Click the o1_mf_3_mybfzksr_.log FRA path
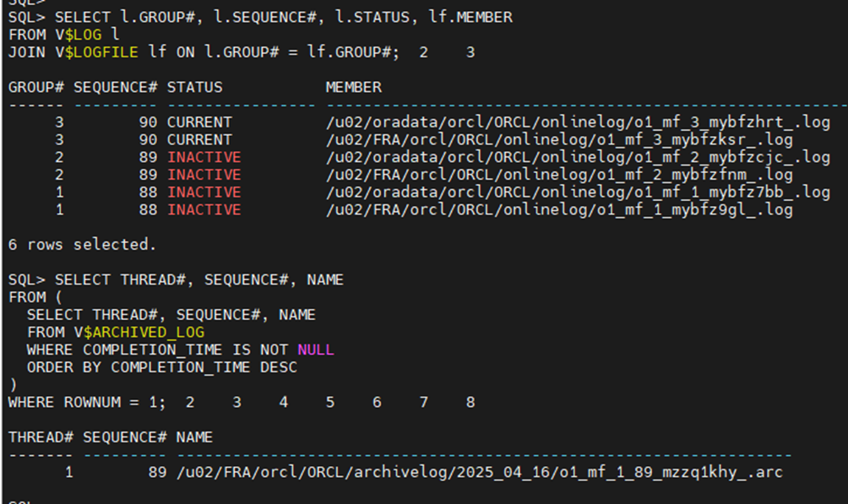 click(559, 140)
